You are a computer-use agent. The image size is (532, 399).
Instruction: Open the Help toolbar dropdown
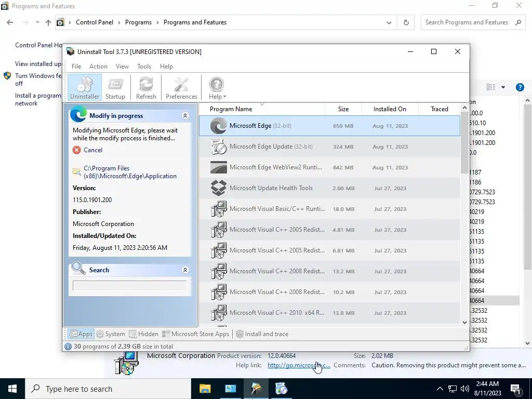217,87
